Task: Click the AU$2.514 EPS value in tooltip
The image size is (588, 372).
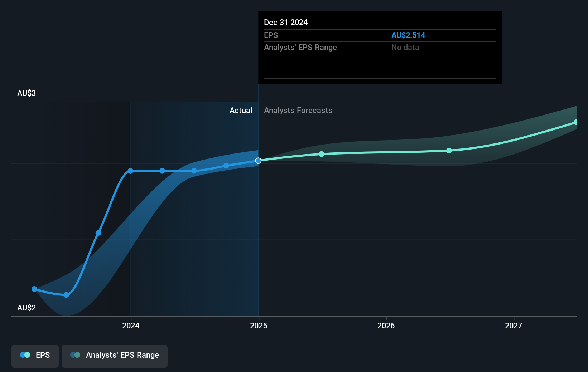Action: pyautogui.click(x=408, y=35)
